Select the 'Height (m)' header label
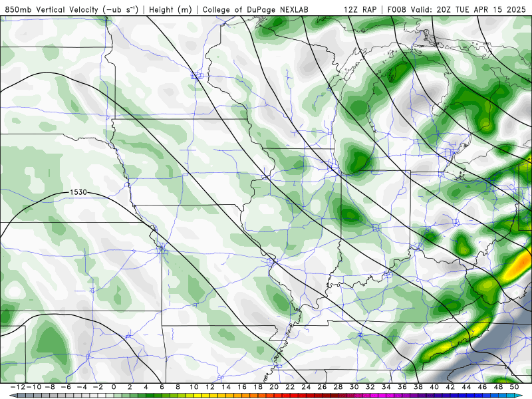Viewport: 532px width, 399px height. (x=170, y=9)
